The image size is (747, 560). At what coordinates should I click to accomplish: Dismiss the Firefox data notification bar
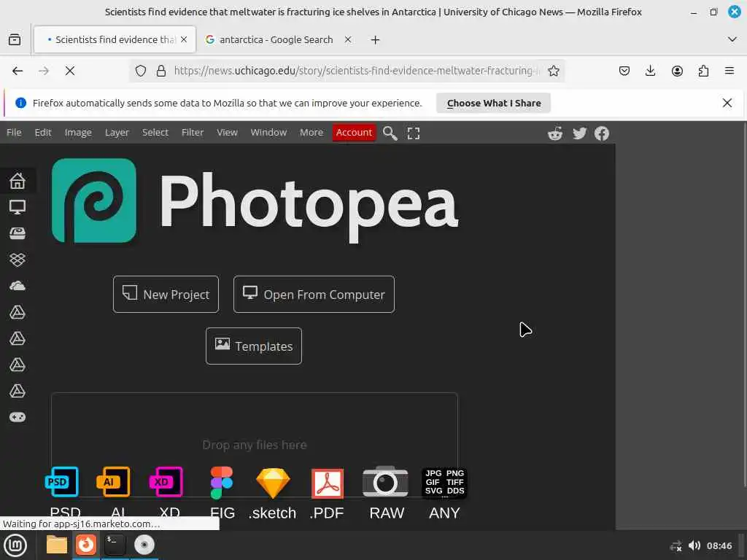click(x=727, y=103)
